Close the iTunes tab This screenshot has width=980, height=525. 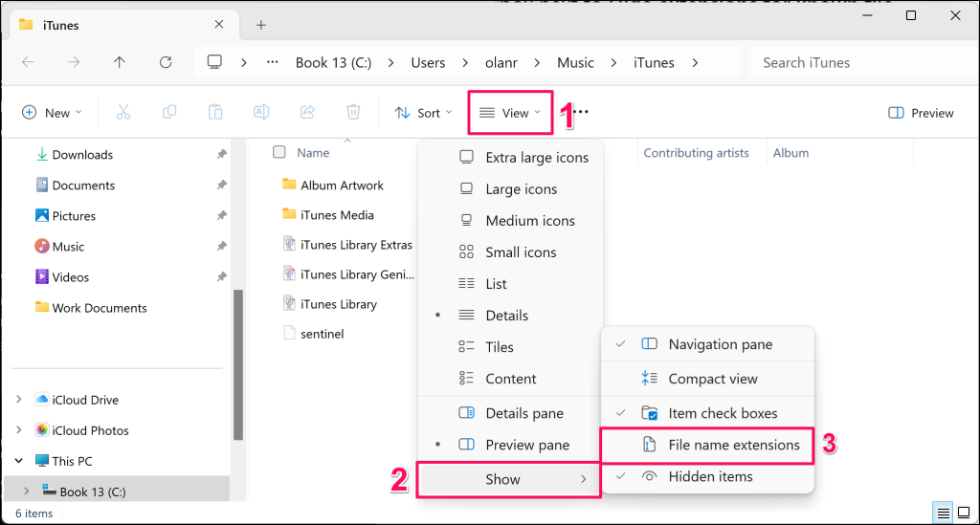219,24
